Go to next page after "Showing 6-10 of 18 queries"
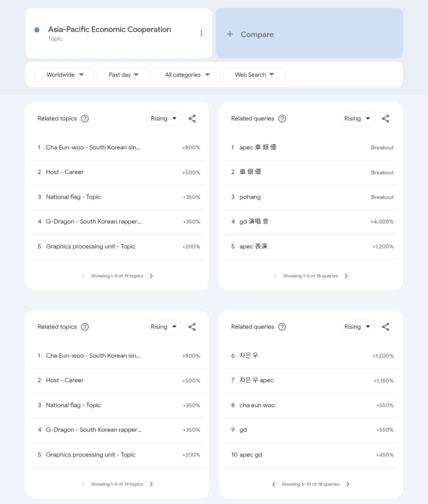428x504 pixels. [348, 484]
